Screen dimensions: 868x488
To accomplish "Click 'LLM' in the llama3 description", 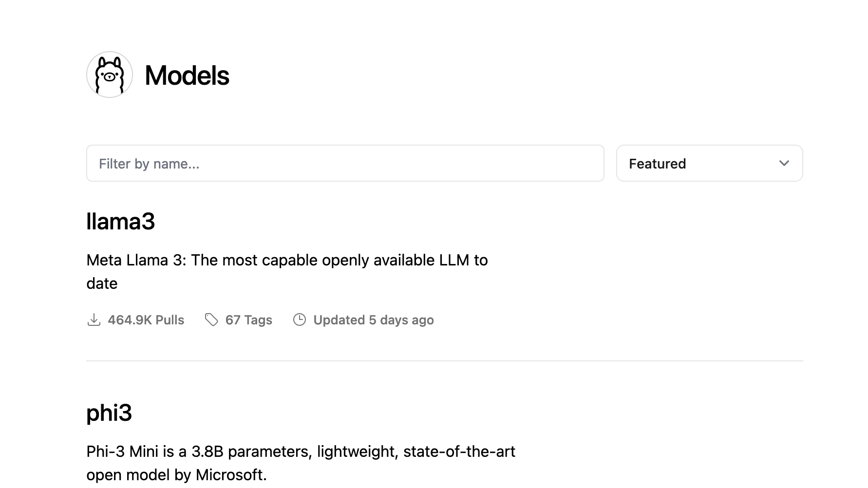I will click(454, 260).
